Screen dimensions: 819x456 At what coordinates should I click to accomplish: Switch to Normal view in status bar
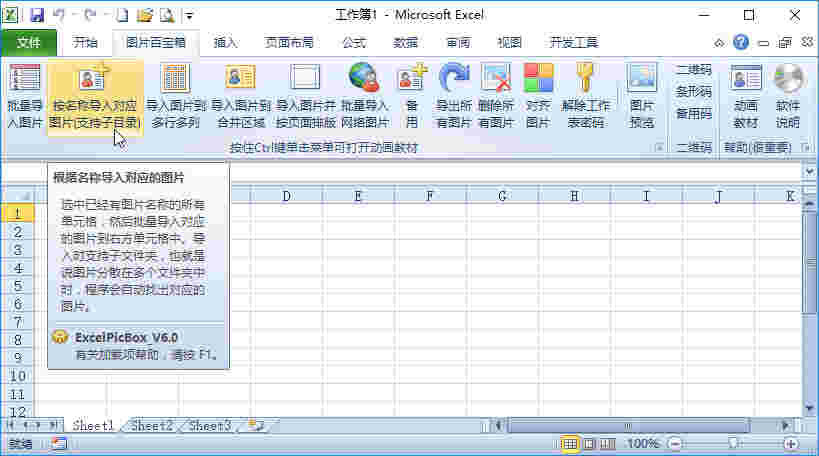coord(569,444)
